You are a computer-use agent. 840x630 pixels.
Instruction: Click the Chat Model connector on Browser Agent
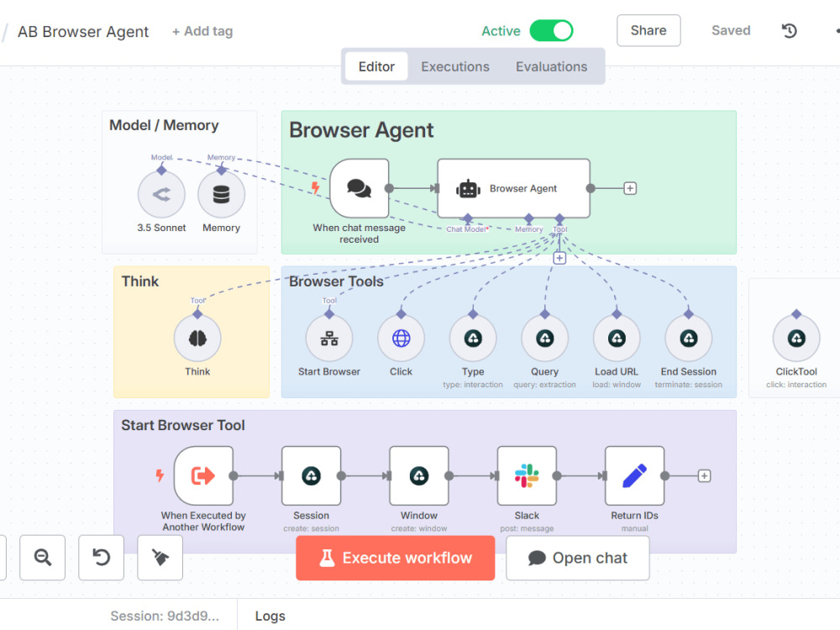(x=468, y=218)
